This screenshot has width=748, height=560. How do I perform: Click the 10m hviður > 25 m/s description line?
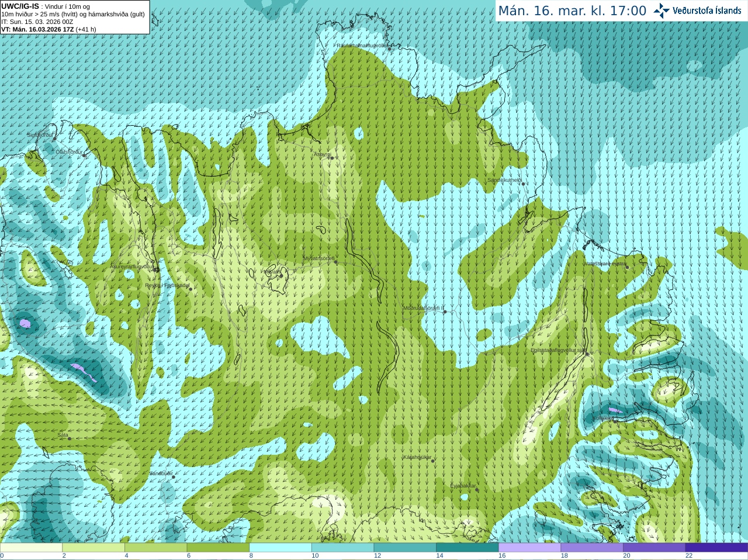[x=73, y=14]
